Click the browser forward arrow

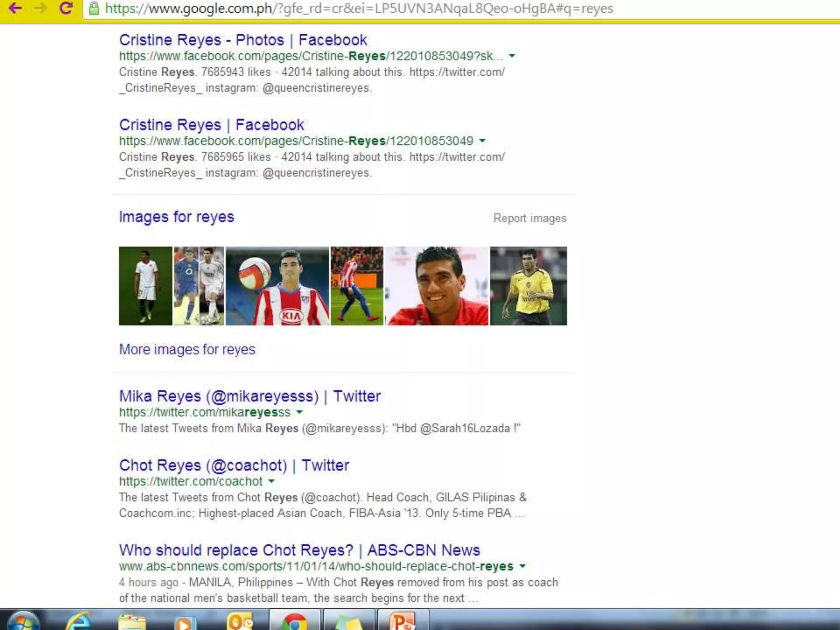(40, 8)
